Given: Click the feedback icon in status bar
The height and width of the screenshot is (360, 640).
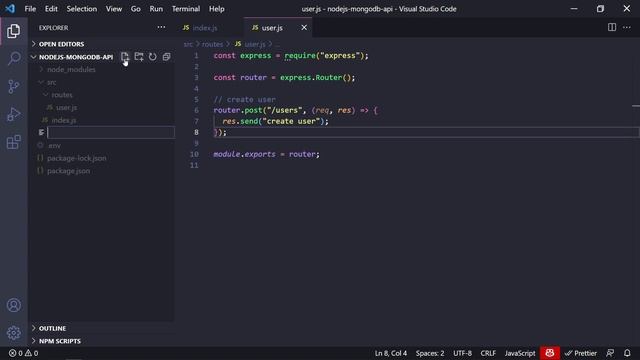Looking at the screenshot, I should tap(610, 353).
